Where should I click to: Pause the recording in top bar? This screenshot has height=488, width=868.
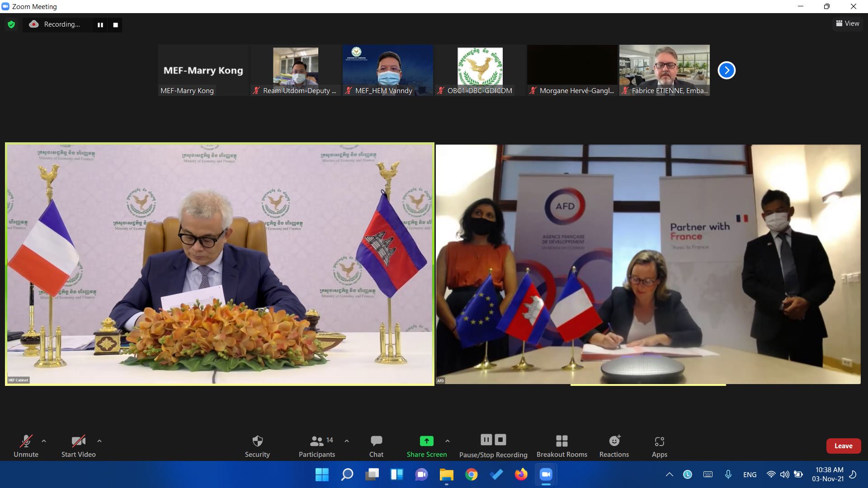pos(100,25)
